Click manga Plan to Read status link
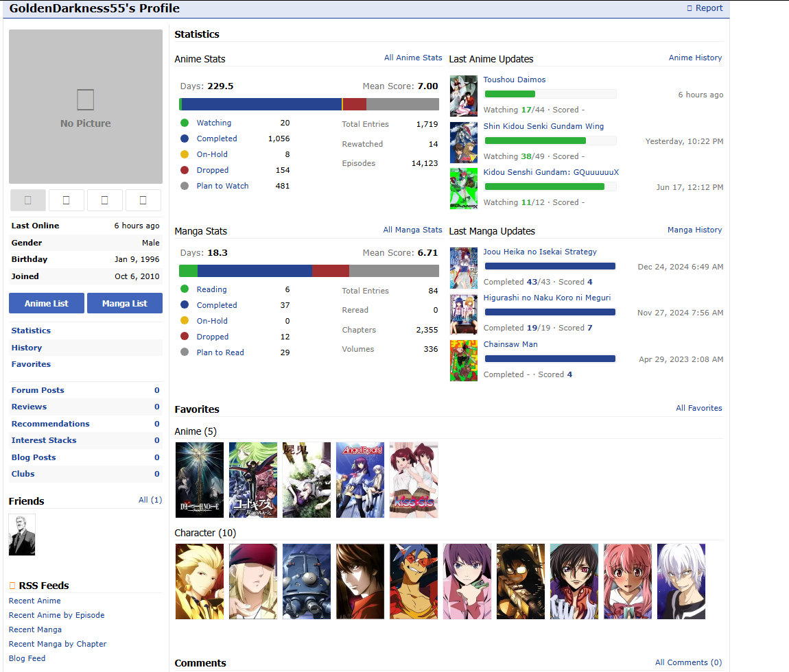 [x=220, y=352]
